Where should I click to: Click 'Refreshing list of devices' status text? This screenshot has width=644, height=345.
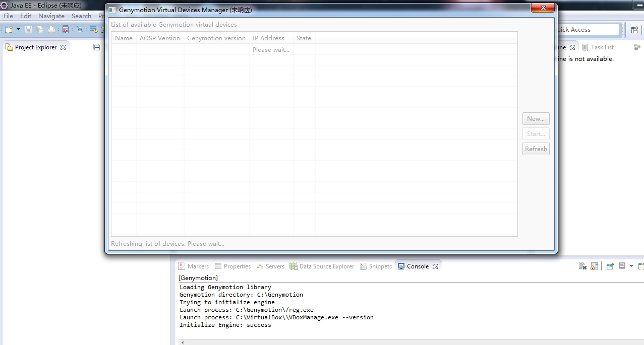click(168, 244)
